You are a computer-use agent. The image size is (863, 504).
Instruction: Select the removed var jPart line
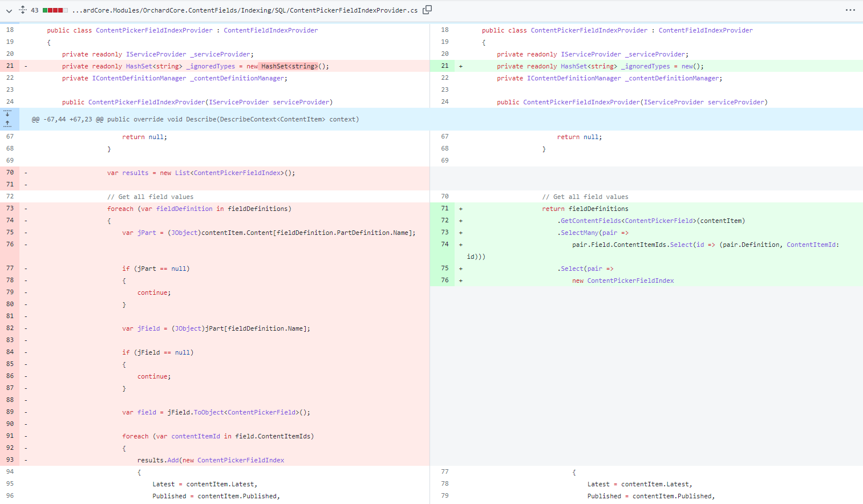[x=269, y=233]
